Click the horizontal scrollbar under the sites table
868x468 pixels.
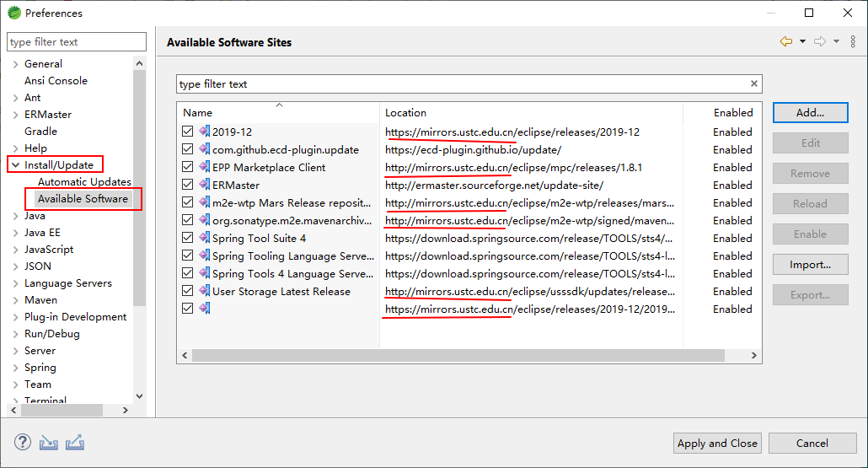click(x=458, y=355)
